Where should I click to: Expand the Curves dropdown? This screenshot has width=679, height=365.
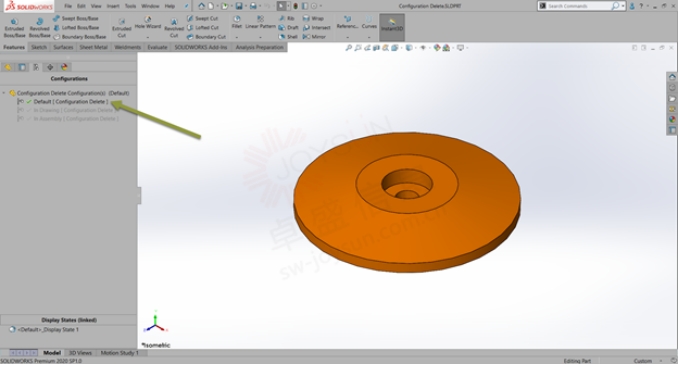(x=369, y=37)
